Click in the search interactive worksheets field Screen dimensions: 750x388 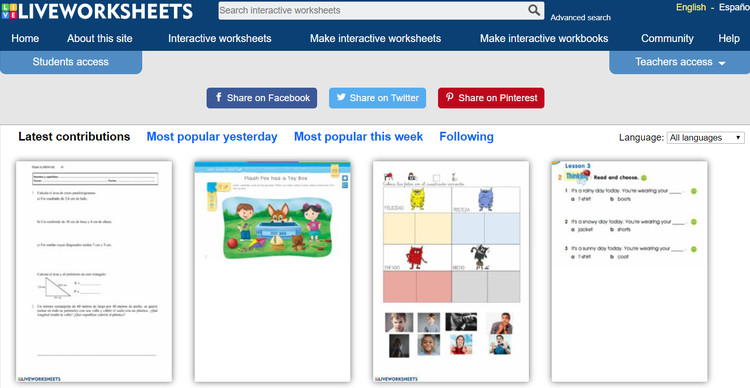pos(373,11)
